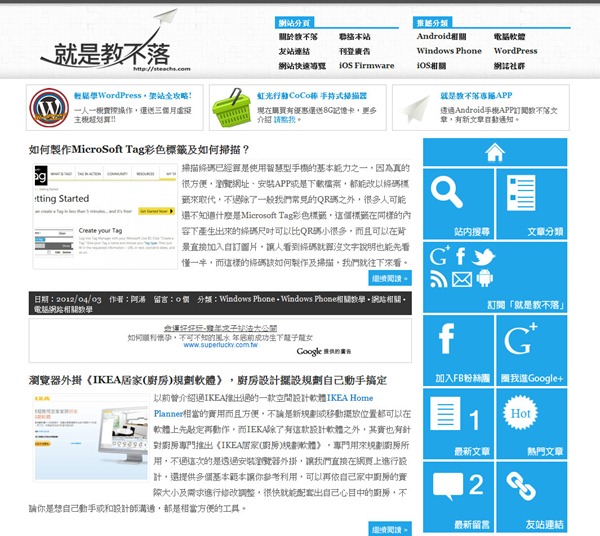
Task: Subscribe via the Twitter bird icon
Action: (483, 257)
